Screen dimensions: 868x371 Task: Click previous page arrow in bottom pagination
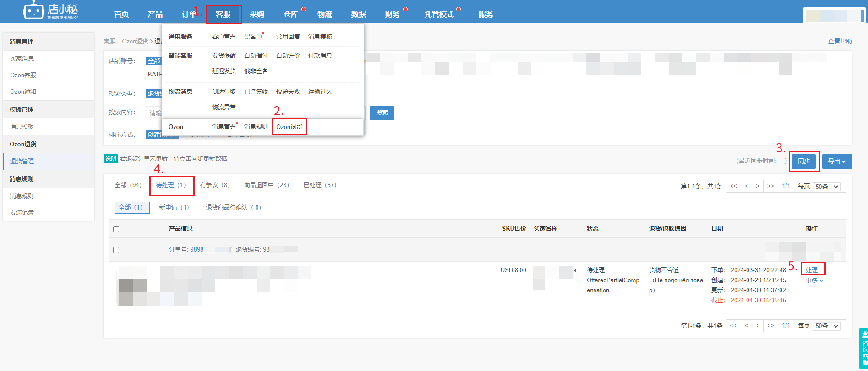(746, 326)
